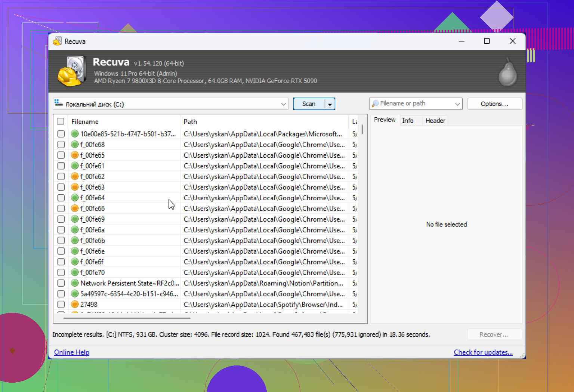Click green status dot of f_00fe6b

[x=75, y=240]
